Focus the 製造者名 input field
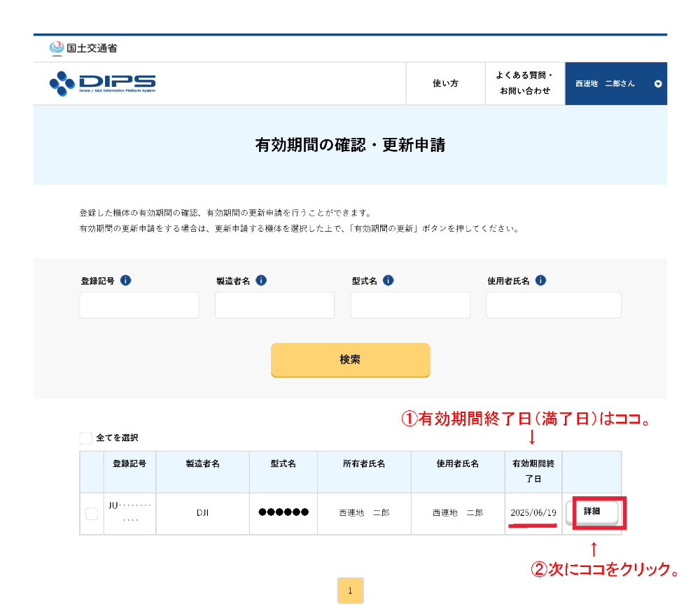The height and width of the screenshot is (609, 700). pyautogui.click(x=274, y=305)
